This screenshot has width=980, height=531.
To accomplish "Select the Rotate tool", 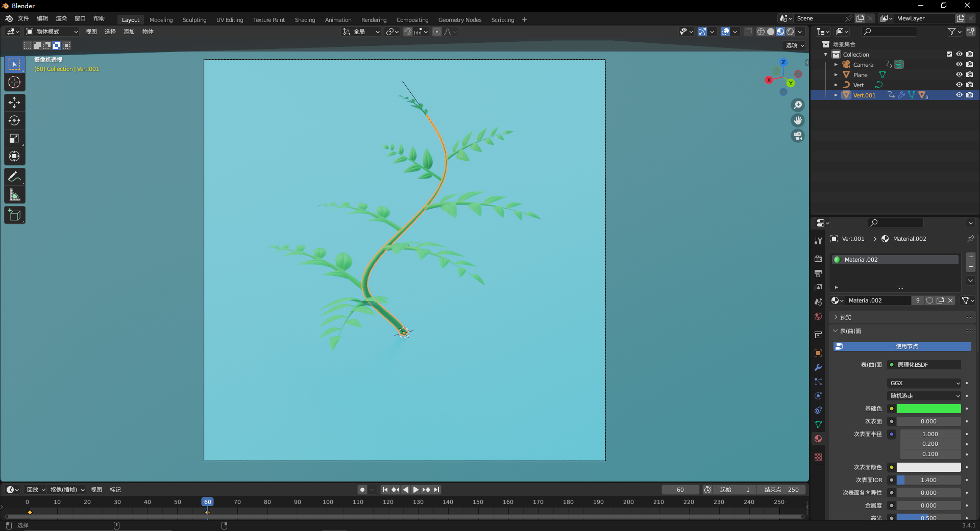I will point(14,120).
